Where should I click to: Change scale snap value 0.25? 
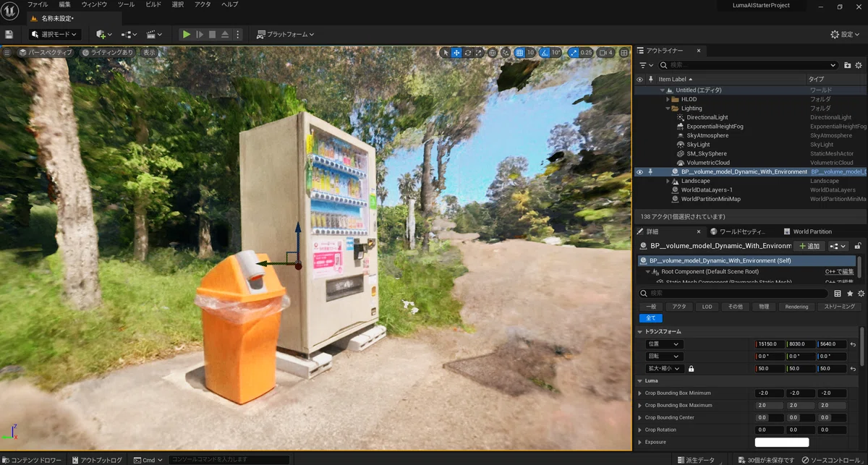(586, 52)
